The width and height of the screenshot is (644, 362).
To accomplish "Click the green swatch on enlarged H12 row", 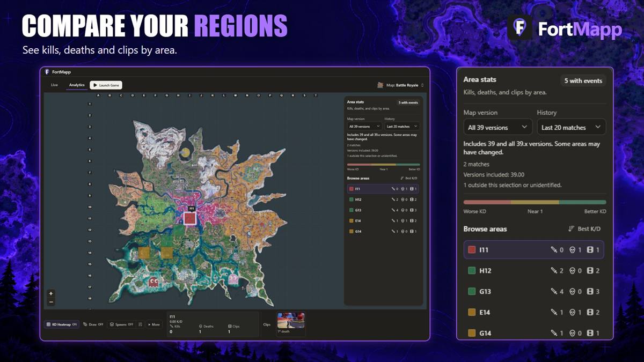I will pos(472,271).
